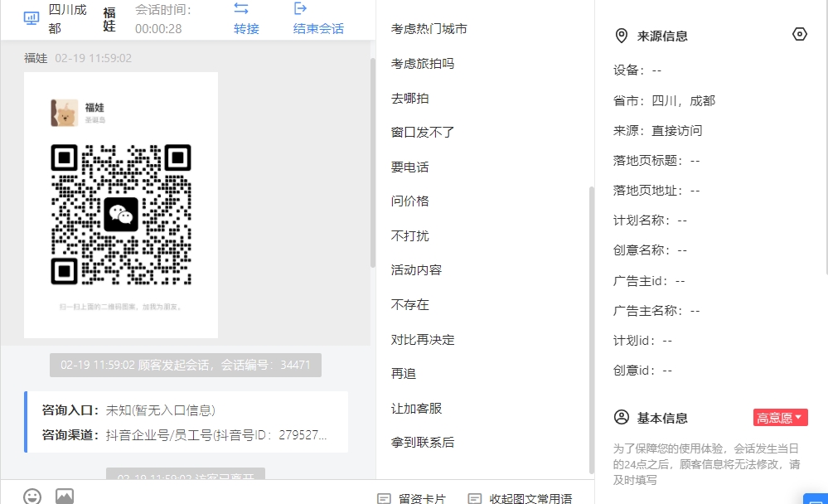
Task: Click the 来源信息 section heading
Action: pos(662,36)
